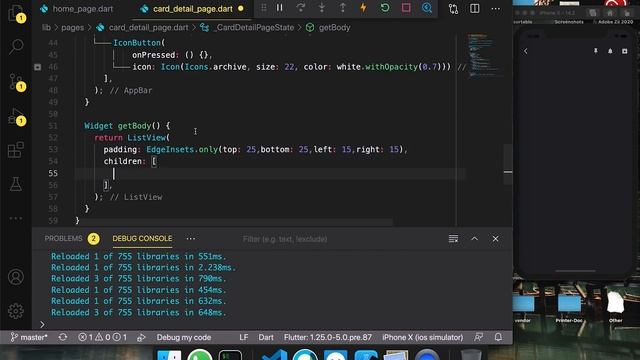Open the Accounts menu
This screenshot has height=360, width=640.
click(16, 277)
